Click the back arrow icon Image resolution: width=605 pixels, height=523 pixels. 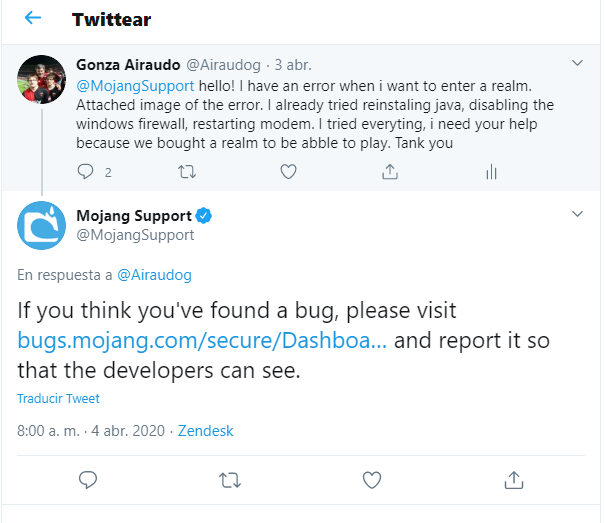click(33, 19)
